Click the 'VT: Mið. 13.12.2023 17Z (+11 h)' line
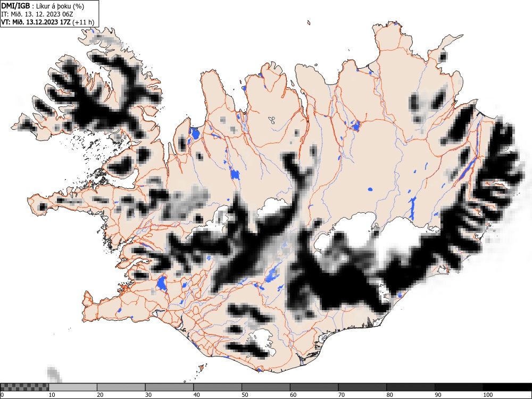532x399 pixels. (x=48, y=22)
